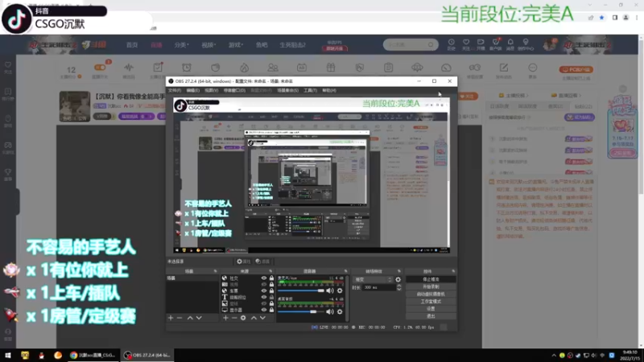Move the selected source down in the list

(x=262, y=318)
